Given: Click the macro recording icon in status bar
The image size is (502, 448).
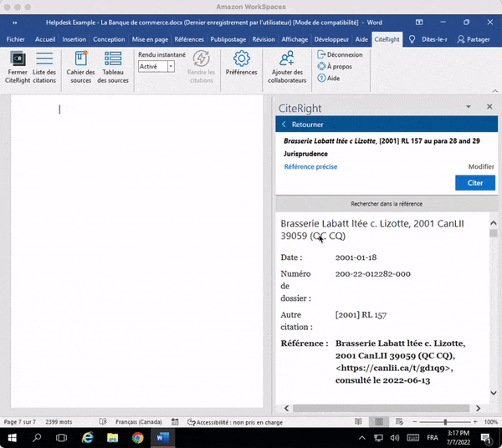Looking at the screenshot, I should (x=175, y=422).
